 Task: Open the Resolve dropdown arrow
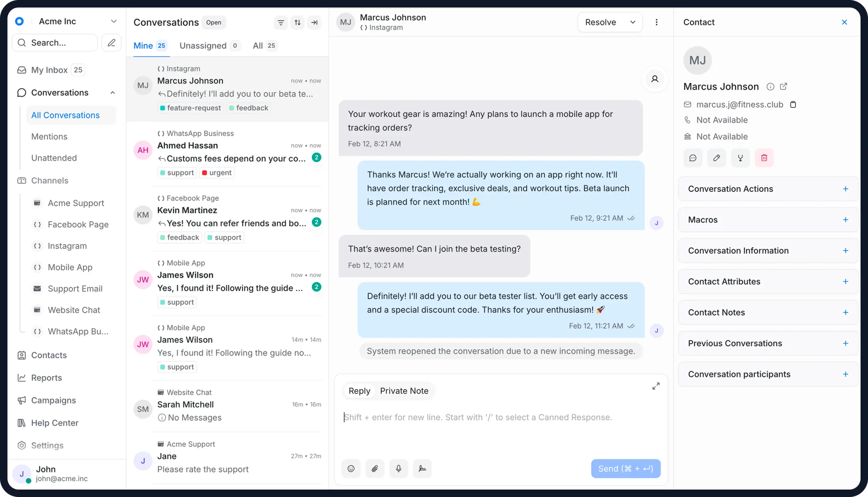pyautogui.click(x=633, y=22)
